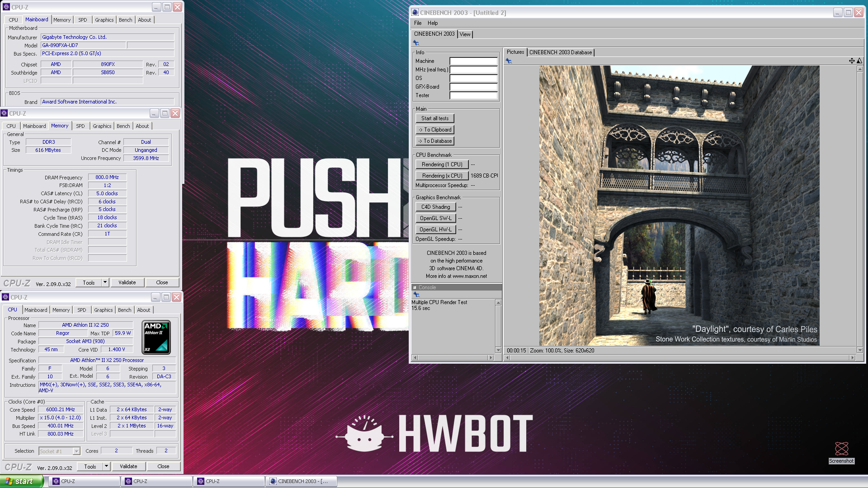
Task: Start the OpenGL HW-L test
Action: [436, 230]
